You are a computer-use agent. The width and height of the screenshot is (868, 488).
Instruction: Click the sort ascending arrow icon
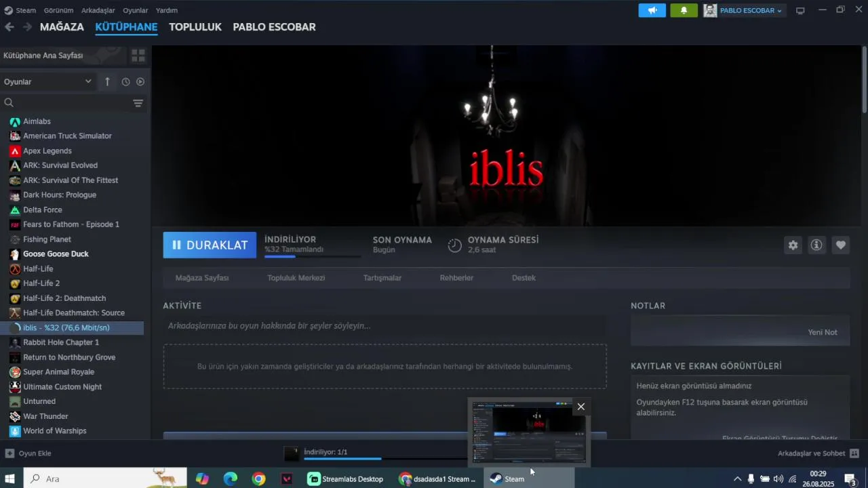point(107,81)
